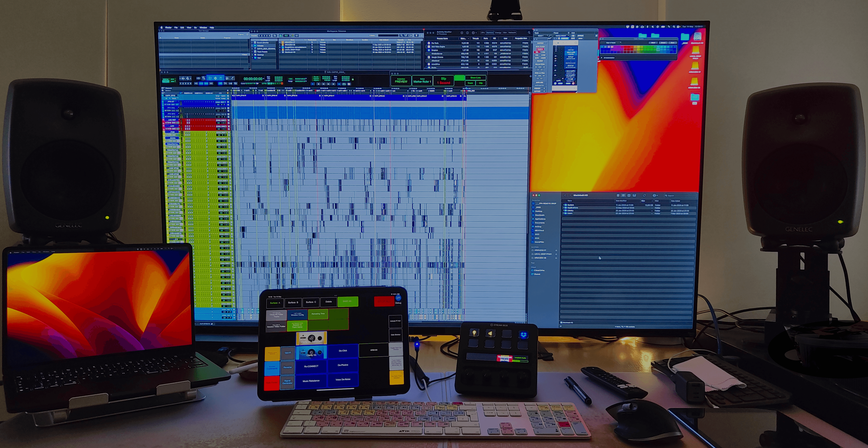Open Macintosh HD desktop drive icon
Viewport: 868px width, 448px height.
698,37
